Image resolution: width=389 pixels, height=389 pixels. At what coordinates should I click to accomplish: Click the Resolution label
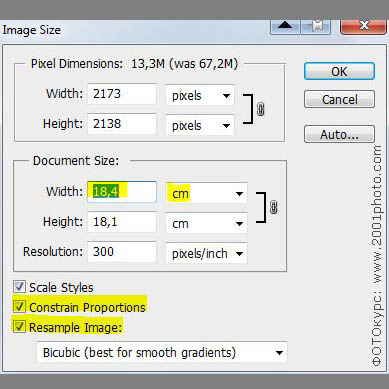[x=53, y=251]
